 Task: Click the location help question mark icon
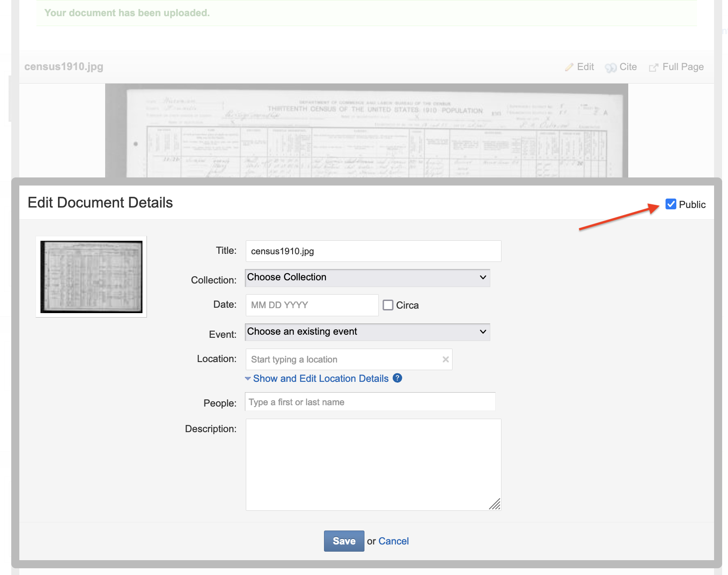397,378
